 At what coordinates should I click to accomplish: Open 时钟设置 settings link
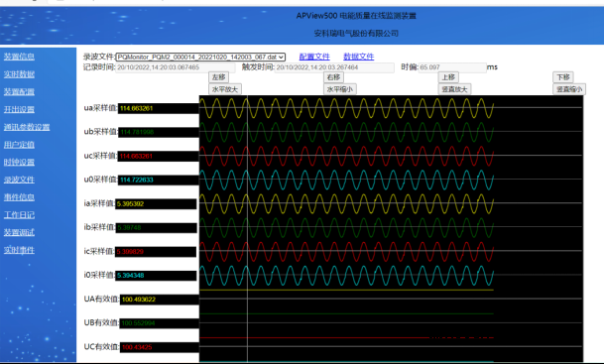tap(19, 162)
